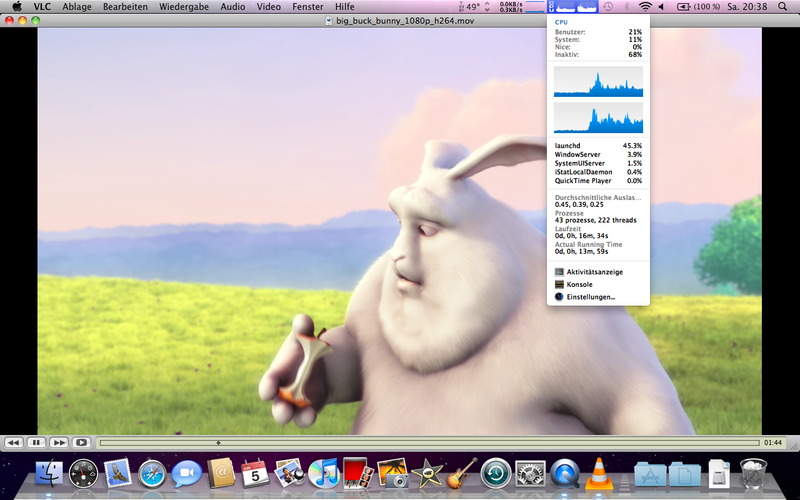Screen dimensions: 800x500
Task: Open the Applications folder stack in Dock
Action: (x=650, y=474)
